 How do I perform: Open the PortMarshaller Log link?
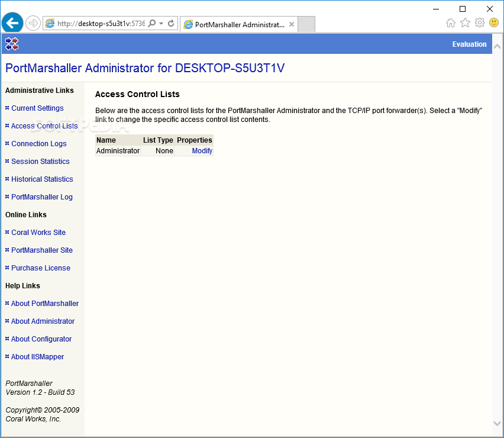tap(42, 197)
